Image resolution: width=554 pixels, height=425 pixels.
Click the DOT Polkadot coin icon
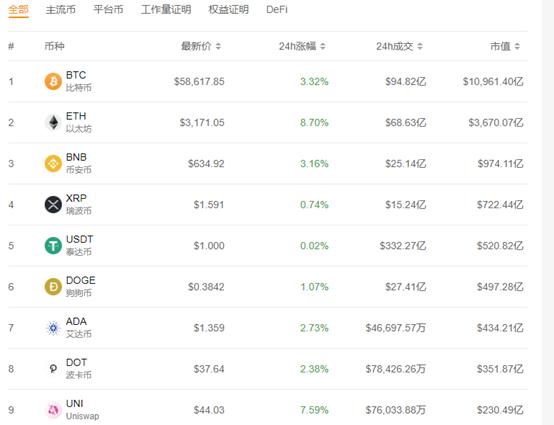click(53, 369)
